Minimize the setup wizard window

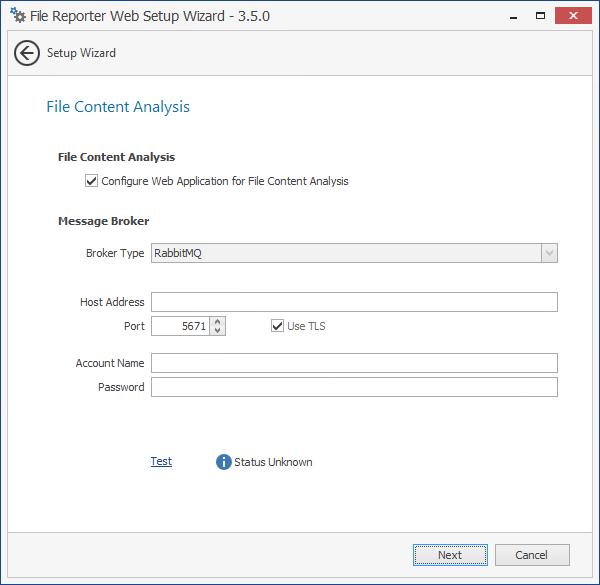click(505, 16)
